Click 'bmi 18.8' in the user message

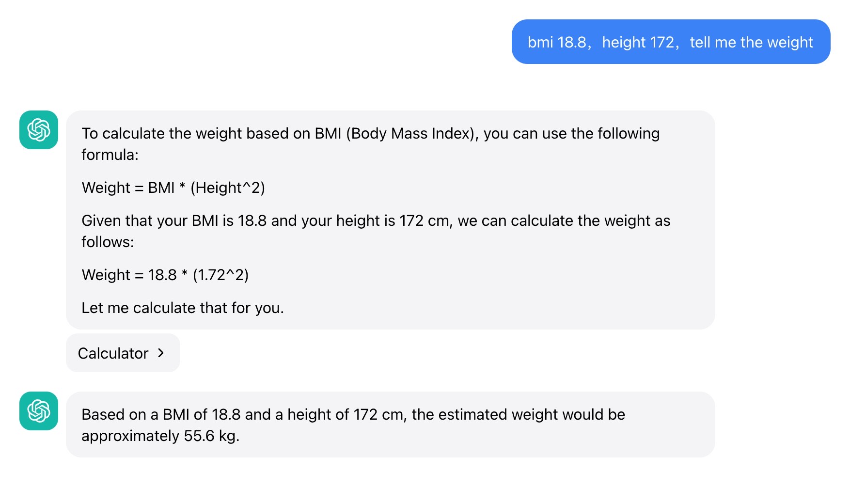coord(557,42)
